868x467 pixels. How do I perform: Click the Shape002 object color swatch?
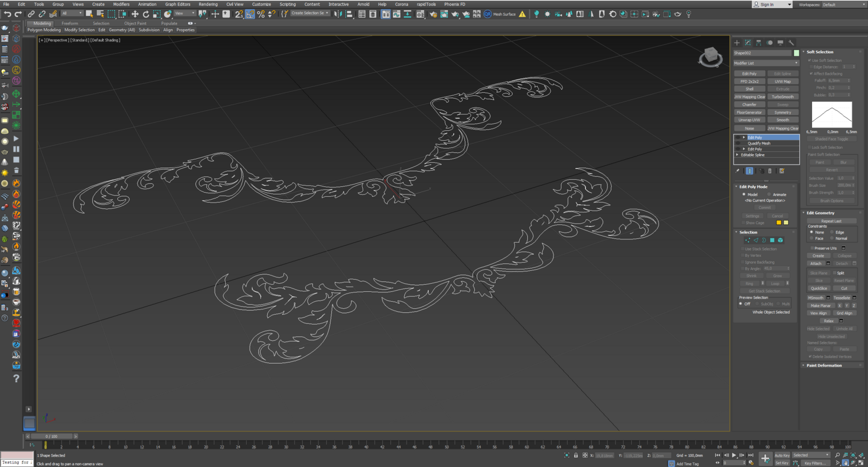tap(796, 53)
